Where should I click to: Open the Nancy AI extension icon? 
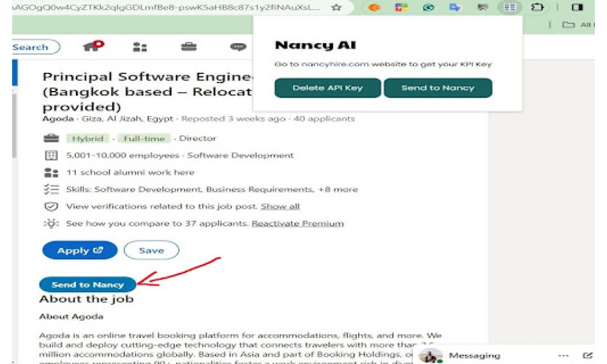pos(510,7)
